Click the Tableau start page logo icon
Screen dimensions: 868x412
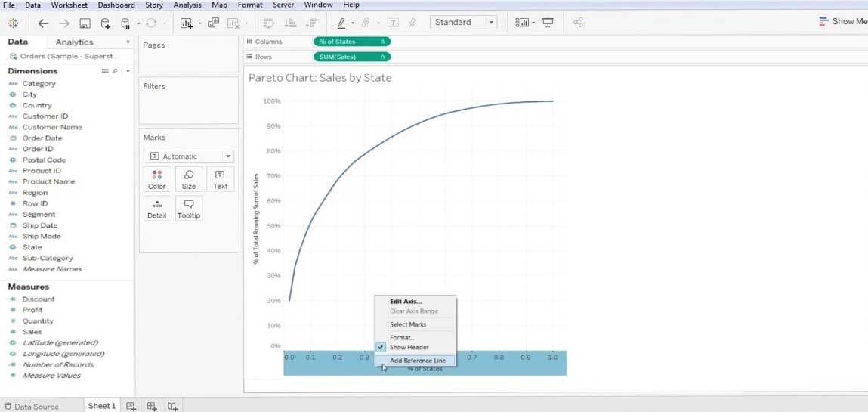[14, 23]
